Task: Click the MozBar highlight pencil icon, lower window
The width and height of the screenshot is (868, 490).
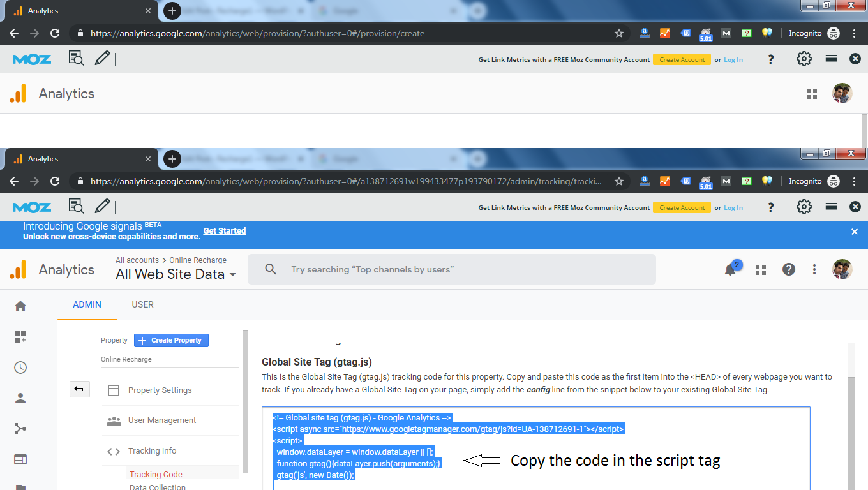Action: [x=102, y=207]
